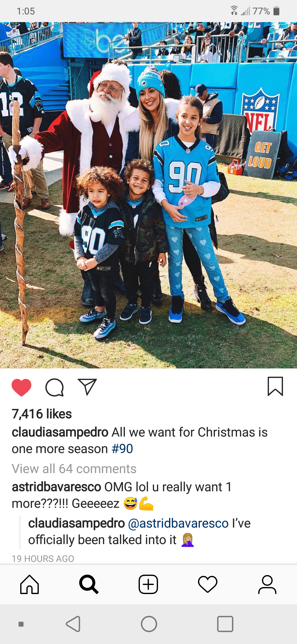Tap the Santa stadium photo
The width and height of the screenshot is (297, 644).
pyautogui.click(x=148, y=195)
